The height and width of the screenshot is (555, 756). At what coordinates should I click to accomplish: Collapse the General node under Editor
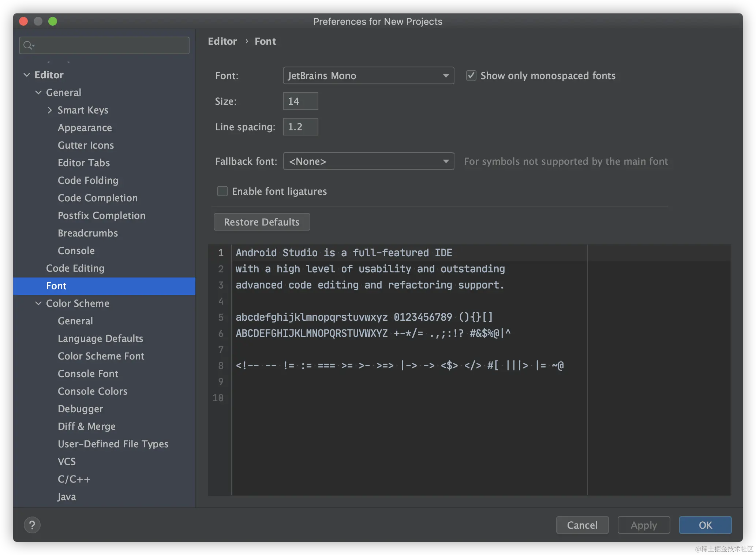point(38,93)
